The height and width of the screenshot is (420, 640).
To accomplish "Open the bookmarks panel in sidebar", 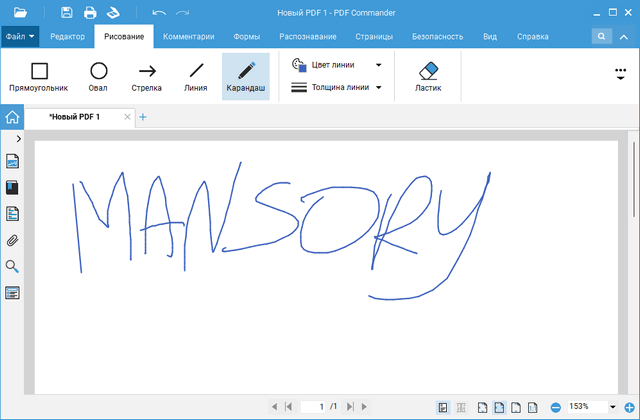I will [x=13, y=187].
